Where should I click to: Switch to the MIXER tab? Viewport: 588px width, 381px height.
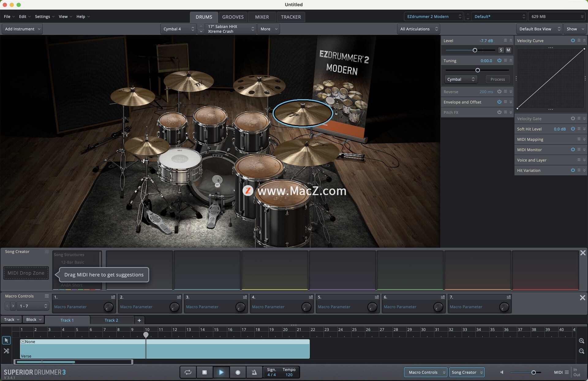(x=262, y=17)
